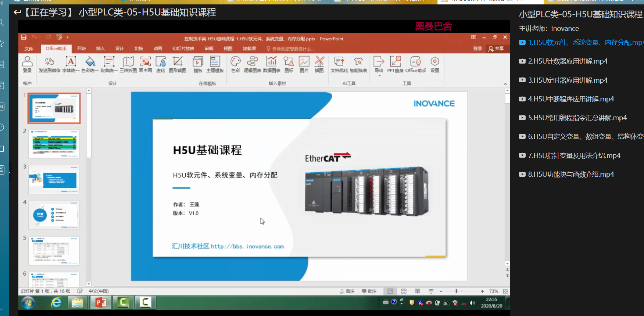Open the customize quick access toolbar dropdown

(x=68, y=37)
